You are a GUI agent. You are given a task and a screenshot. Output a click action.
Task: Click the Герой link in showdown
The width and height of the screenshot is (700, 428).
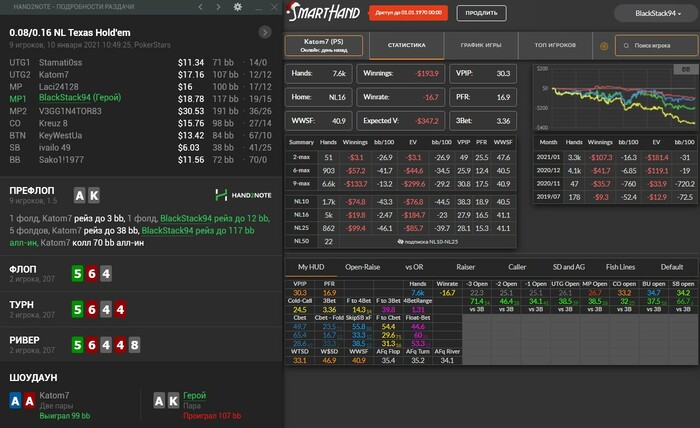[195, 395]
